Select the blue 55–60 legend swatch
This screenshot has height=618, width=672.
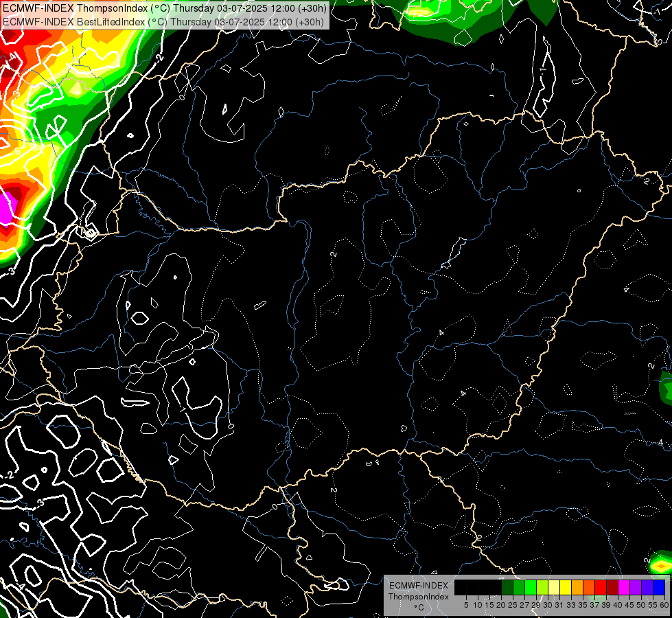[659, 587]
